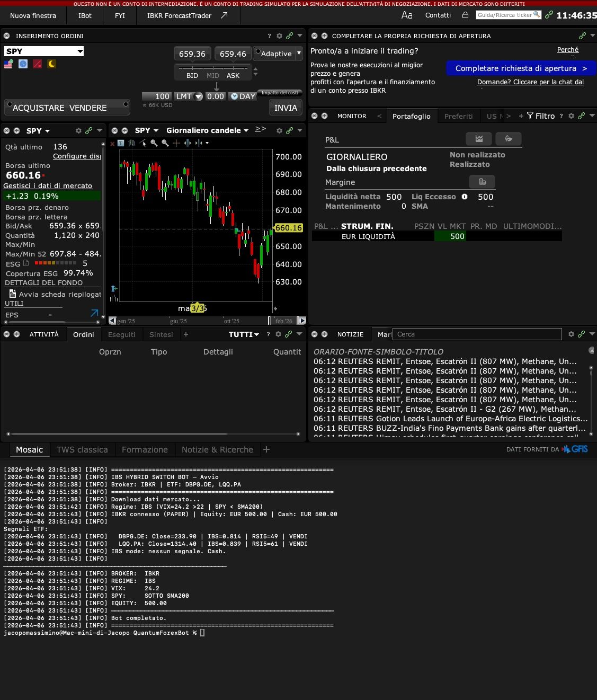Click the Impatto dei costi button

point(280,93)
